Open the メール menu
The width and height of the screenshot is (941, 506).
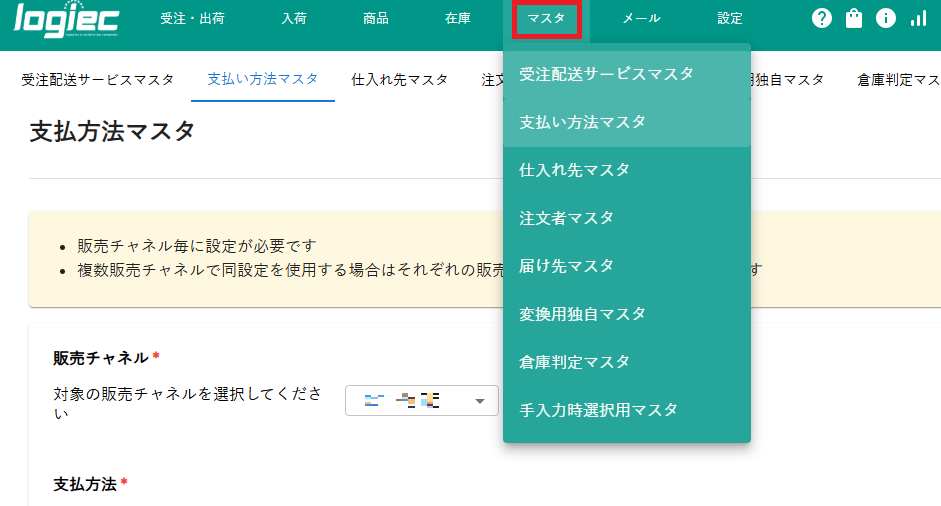641,19
